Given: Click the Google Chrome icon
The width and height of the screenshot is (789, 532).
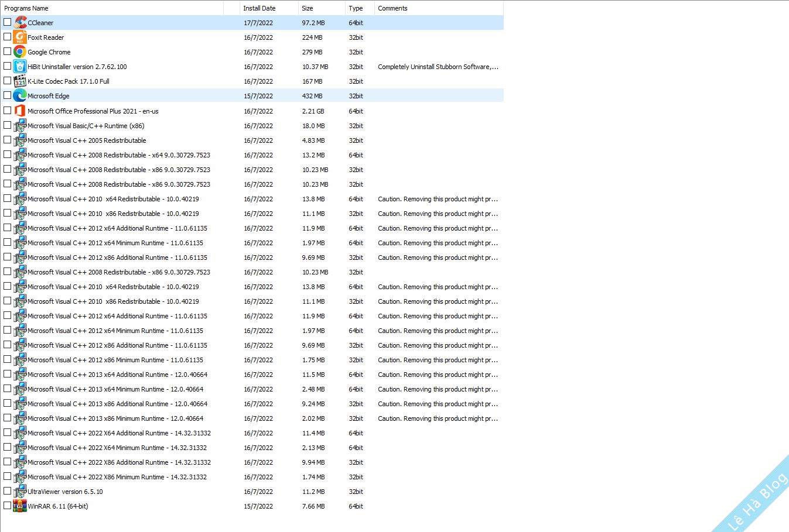Looking at the screenshot, I should tap(20, 52).
